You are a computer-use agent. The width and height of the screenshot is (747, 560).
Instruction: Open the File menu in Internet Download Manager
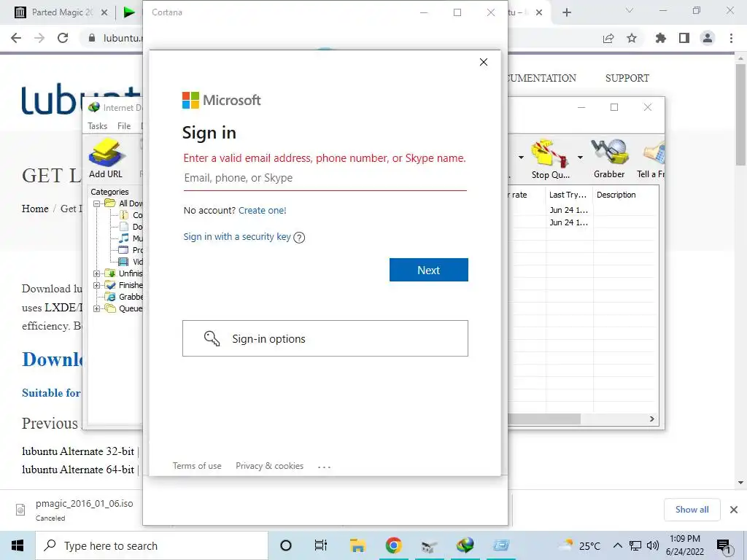tap(124, 126)
